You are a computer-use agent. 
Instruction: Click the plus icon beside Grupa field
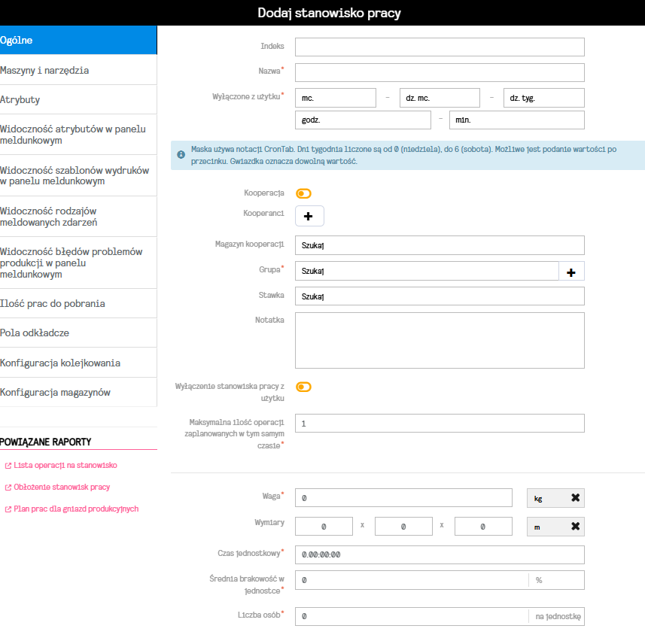571,272
